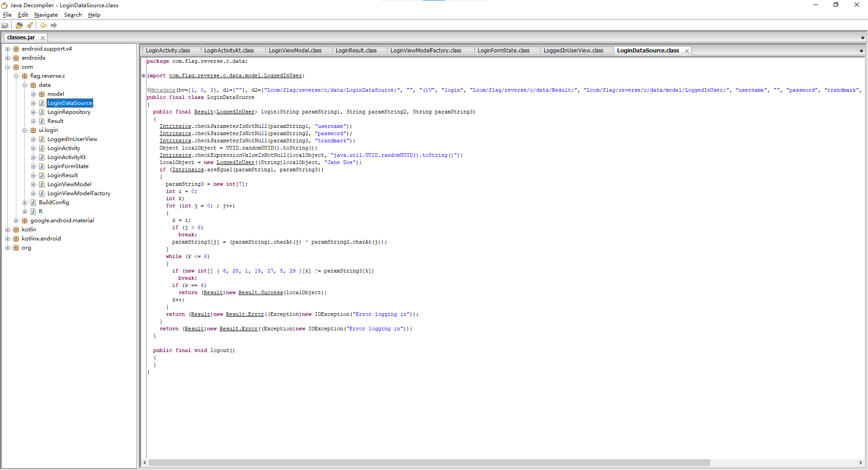Expand the google.android.material package

tap(16, 221)
